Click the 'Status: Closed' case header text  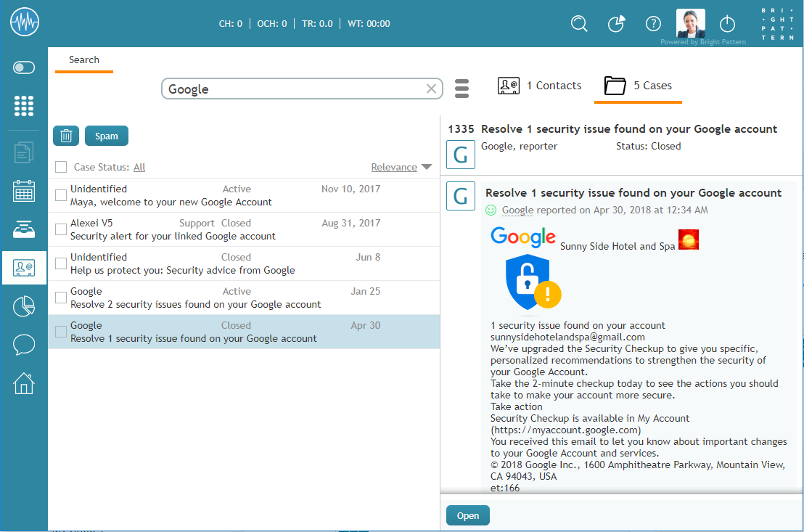tap(648, 146)
